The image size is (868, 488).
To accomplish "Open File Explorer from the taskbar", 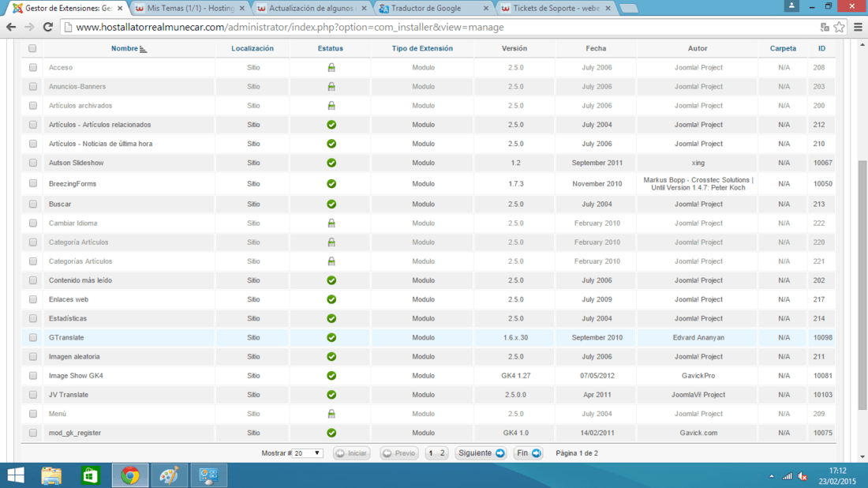I will point(51,475).
